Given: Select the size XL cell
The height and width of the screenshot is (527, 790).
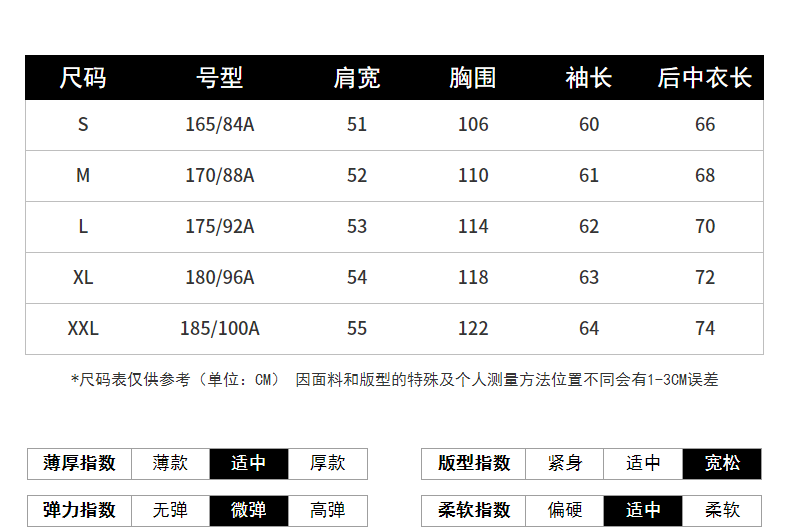Looking at the screenshot, I should 83,277.
